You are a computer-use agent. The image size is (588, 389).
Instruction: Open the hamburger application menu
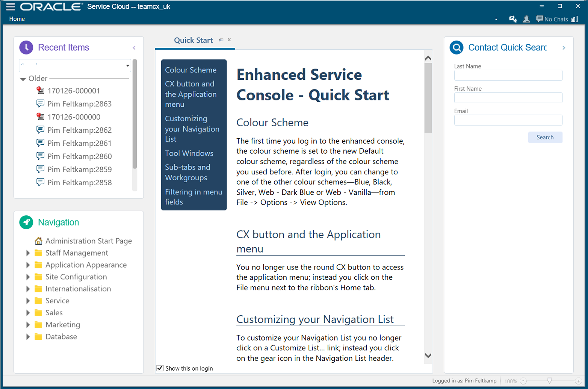11,6
